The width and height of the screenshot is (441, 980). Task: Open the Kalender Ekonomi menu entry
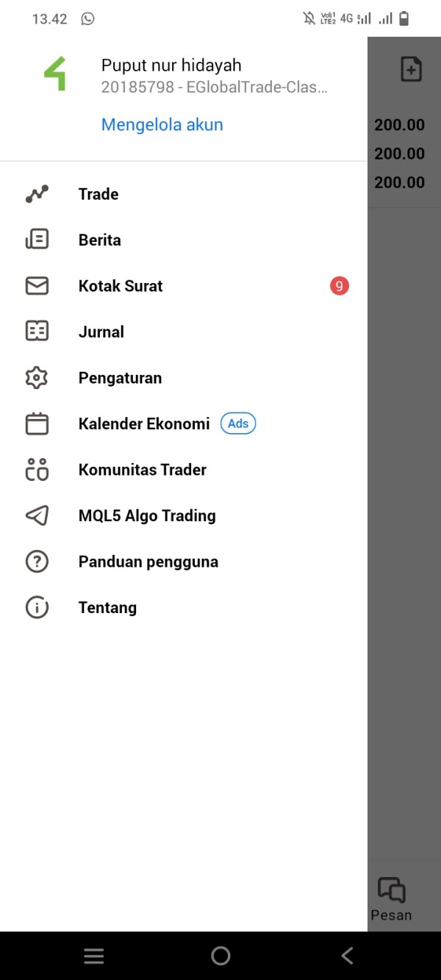[184, 423]
